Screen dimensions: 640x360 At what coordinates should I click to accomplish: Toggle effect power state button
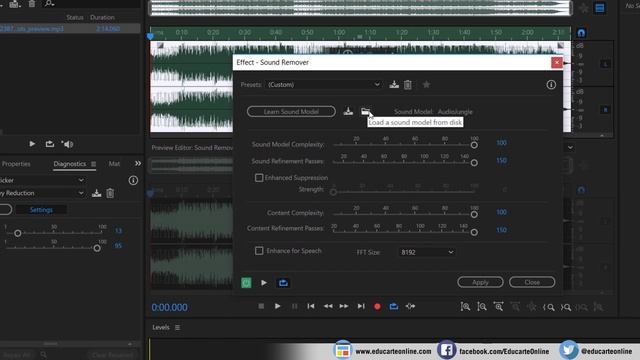[x=246, y=282]
